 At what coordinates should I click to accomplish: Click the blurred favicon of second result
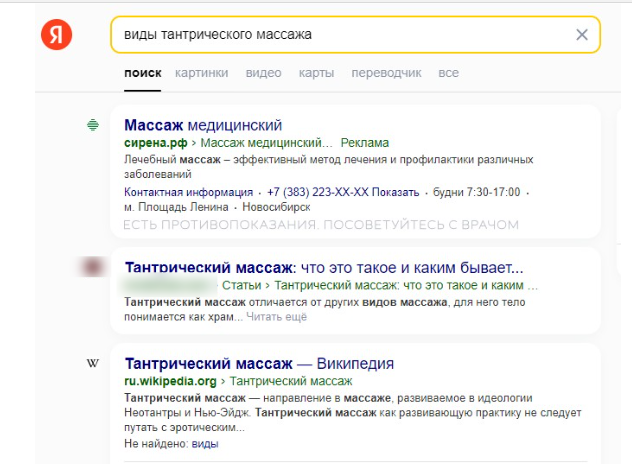[x=92, y=267]
